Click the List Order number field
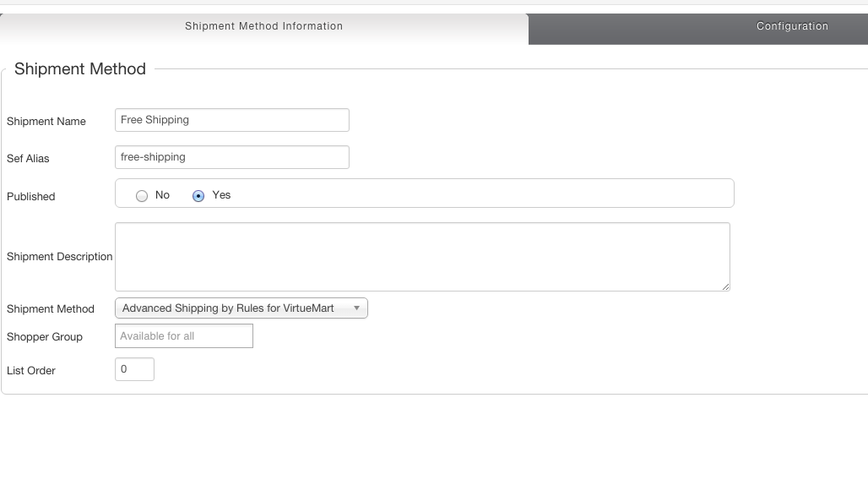This screenshot has width=868, height=485. click(134, 369)
